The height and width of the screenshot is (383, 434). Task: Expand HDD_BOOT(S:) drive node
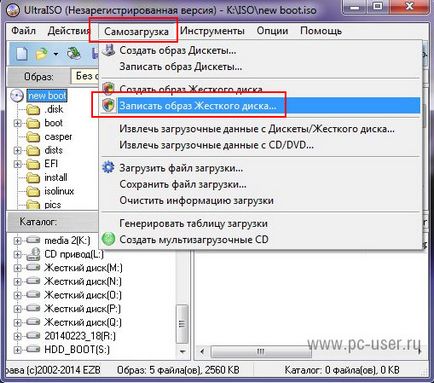click(x=17, y=350)
